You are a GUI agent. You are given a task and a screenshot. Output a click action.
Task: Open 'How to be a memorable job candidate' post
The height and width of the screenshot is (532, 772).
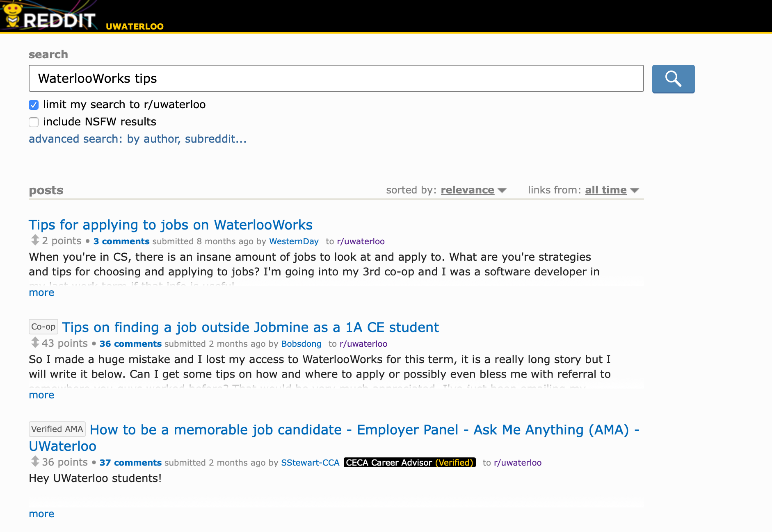[334, 438]
